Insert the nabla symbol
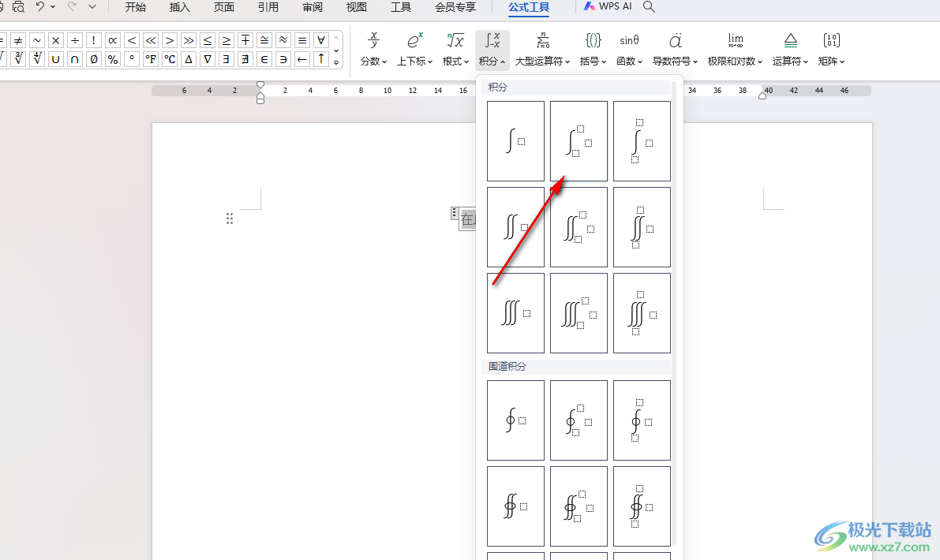Image resolution: width=940 pixels, height=560 pixels. click(208, 58)
